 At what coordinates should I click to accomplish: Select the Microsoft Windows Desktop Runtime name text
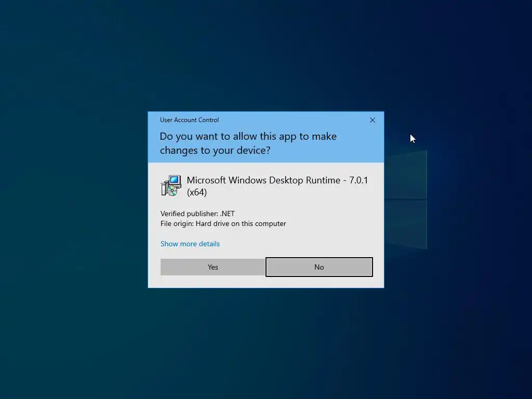(277, 186)
